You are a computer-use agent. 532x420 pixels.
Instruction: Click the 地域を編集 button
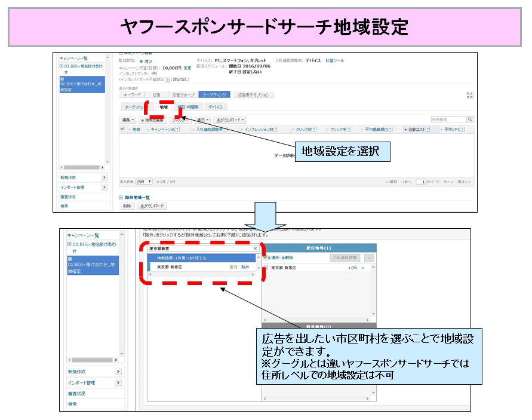(152, 120)
